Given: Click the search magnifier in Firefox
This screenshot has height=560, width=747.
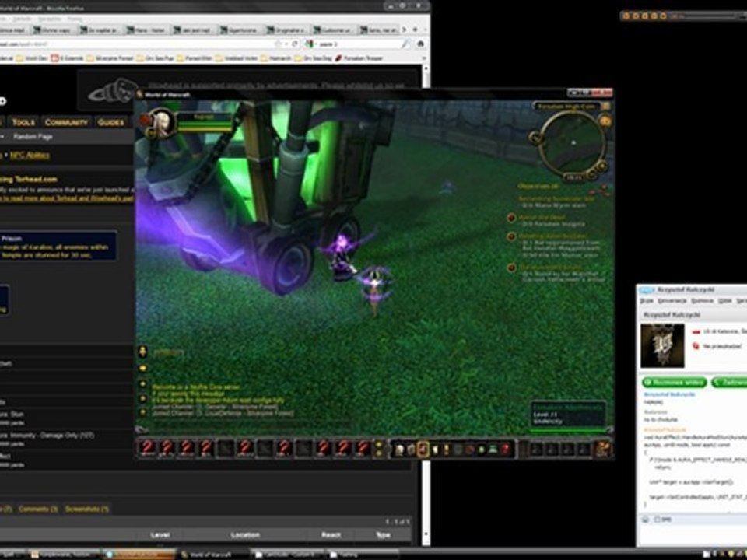Looking at the screenshot, I should [405, 44].
